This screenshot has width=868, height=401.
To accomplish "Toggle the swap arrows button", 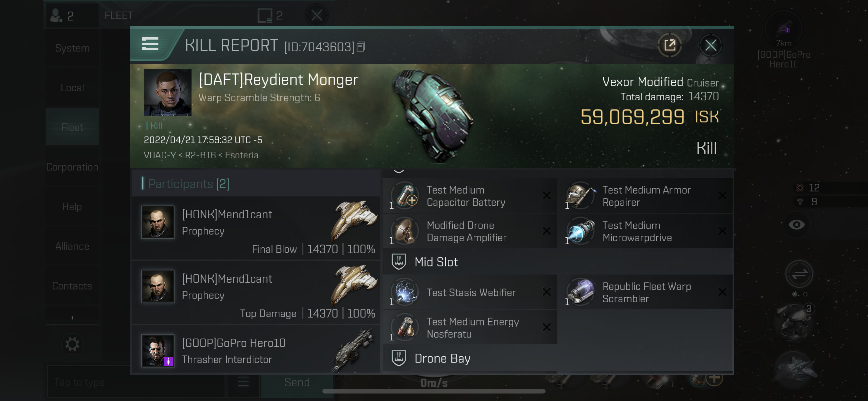I will point(799,274).
